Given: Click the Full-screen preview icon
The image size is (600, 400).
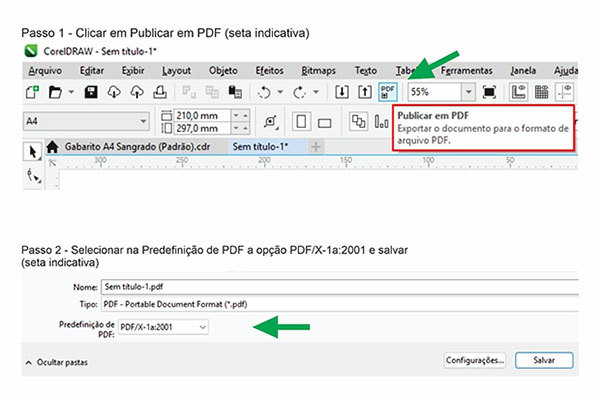Looking at the screenshot, I should tap(489, 92).
